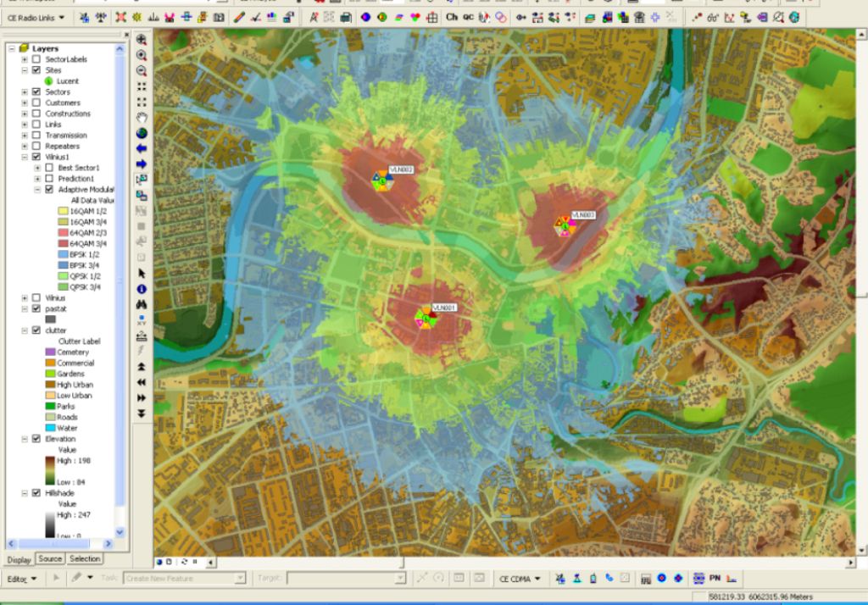This screenshot has height=605, width=868.
Task: Click the Full Extent globe icon
Action: coord(142,133)
